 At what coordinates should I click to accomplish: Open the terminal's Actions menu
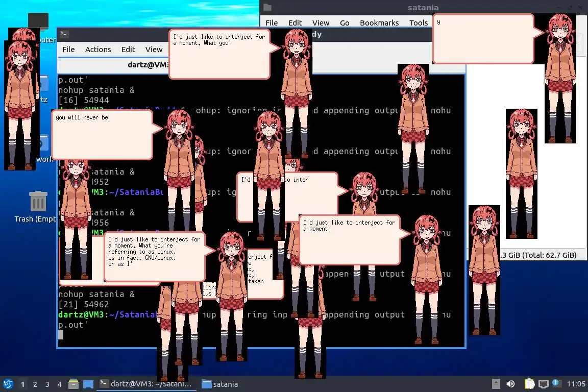[98, 50]
